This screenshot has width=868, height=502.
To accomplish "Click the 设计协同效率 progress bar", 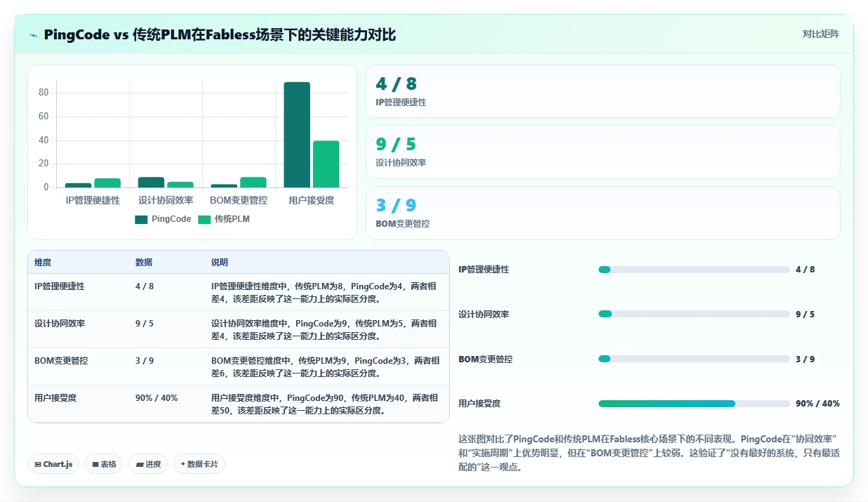I will 694,314.
